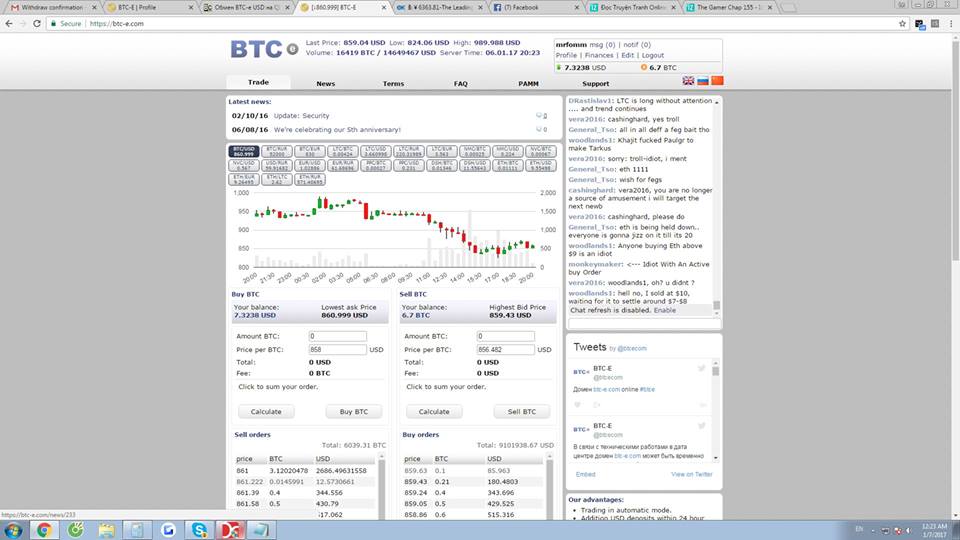Open the Edit account link
Image resolution: width=960 pixels, height=540 pixels.
(x=628, y=55)
